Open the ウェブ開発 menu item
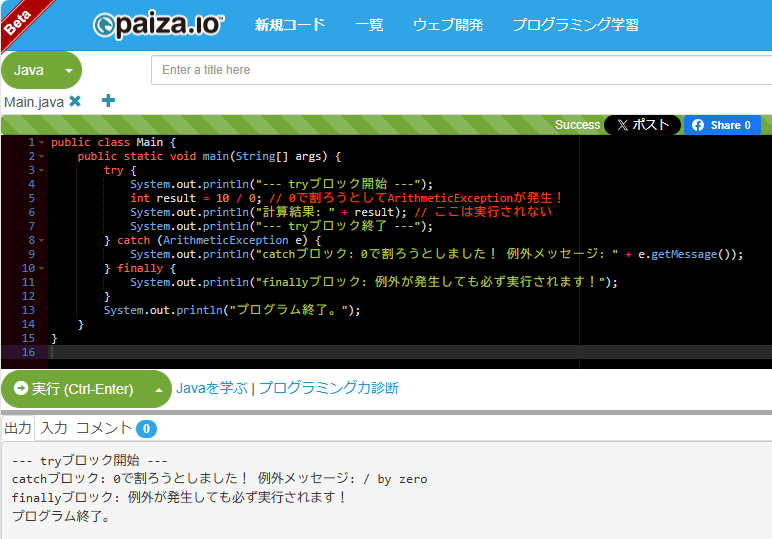772x539 pixels. [447, 25]
